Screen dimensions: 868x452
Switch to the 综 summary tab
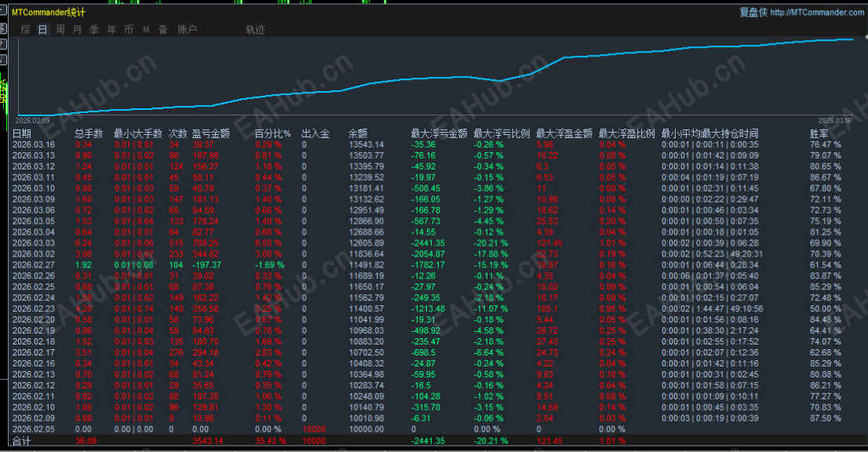tap(25, 29)
